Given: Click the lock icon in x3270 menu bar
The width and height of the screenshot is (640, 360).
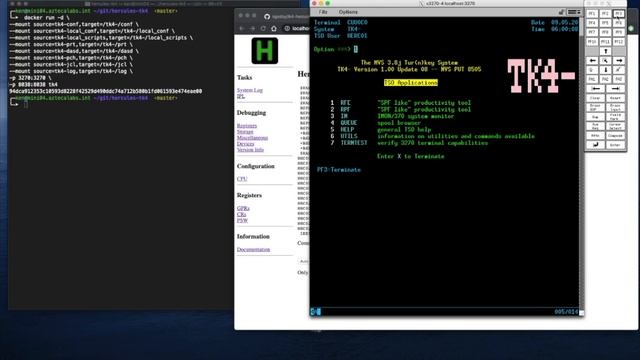Looking at the screenshot, I should [x=562, y=12].
